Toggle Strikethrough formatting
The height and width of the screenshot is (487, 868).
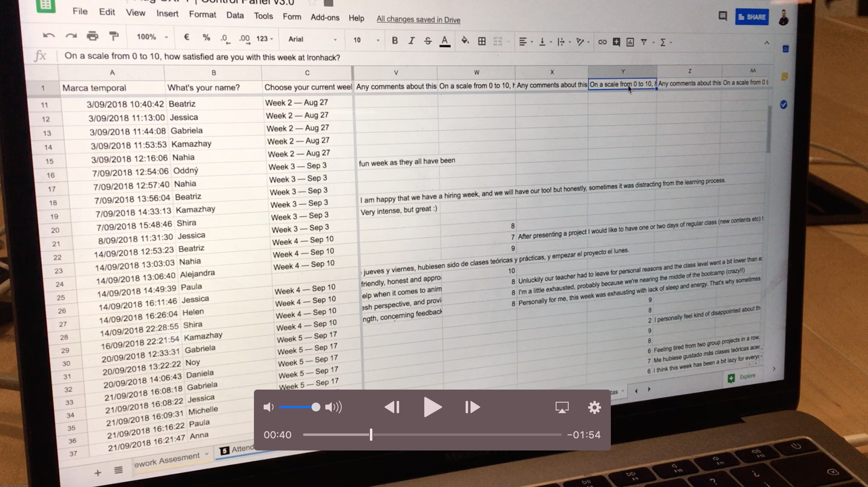[x=428, y=41]
